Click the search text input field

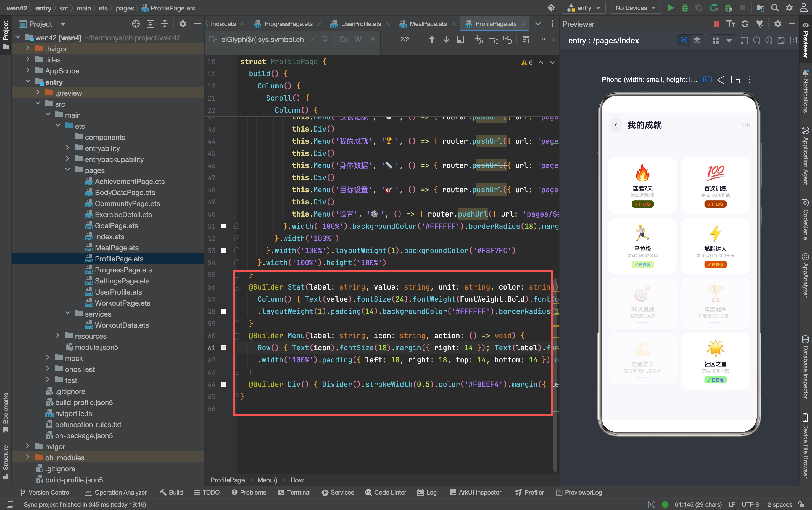coord(262,40)
